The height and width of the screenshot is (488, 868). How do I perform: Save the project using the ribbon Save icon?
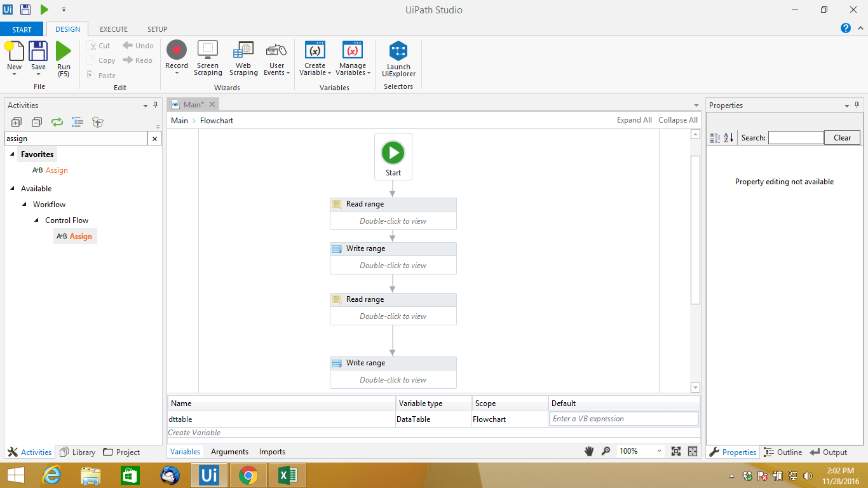click(x=38, y=51)
